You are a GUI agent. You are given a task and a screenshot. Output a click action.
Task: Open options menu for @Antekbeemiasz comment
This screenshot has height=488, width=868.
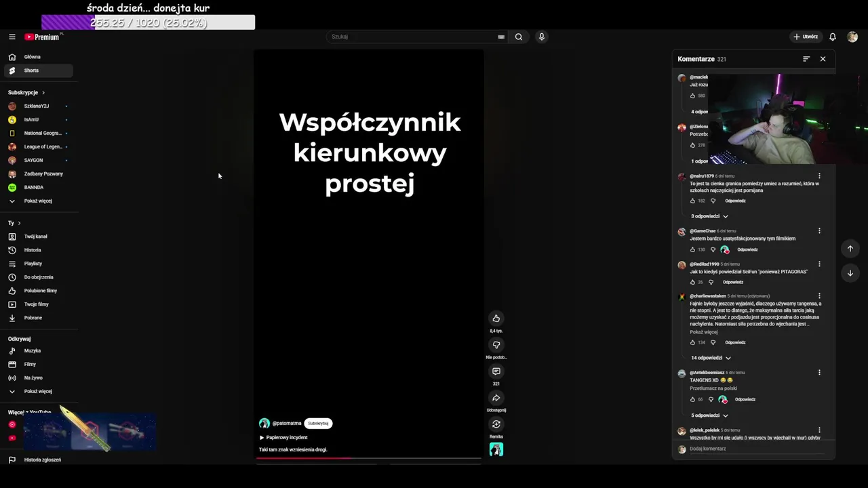[819, 373]
